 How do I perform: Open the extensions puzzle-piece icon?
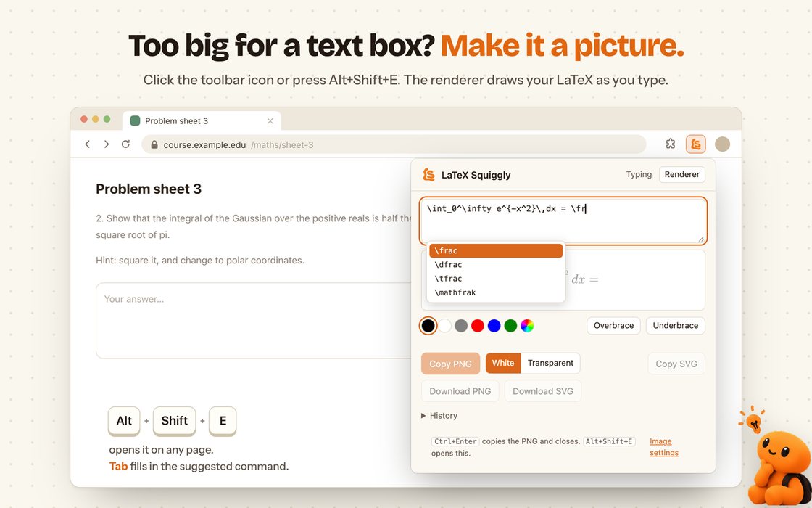[x=670, y=144]
